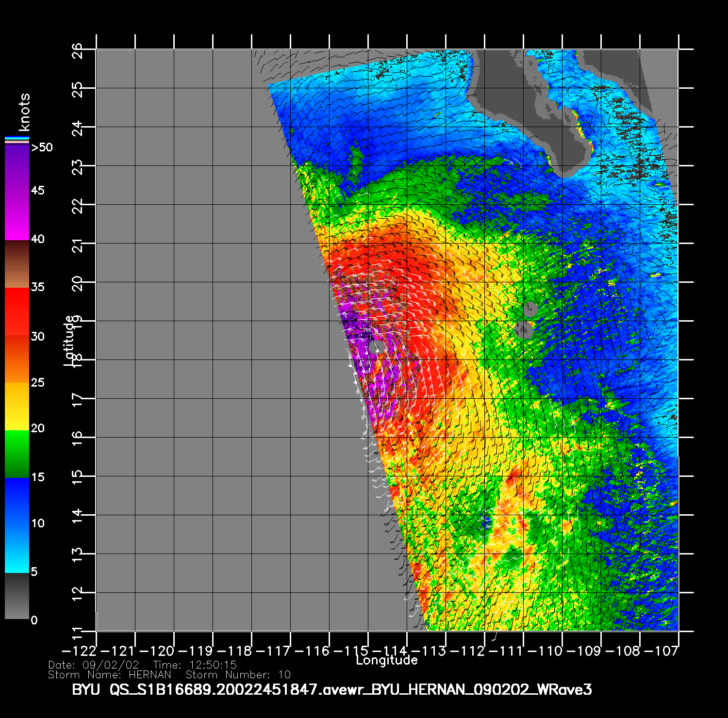Click the "knots" unit label above the legend
The image size is (728, 718).
click(24, 113)
